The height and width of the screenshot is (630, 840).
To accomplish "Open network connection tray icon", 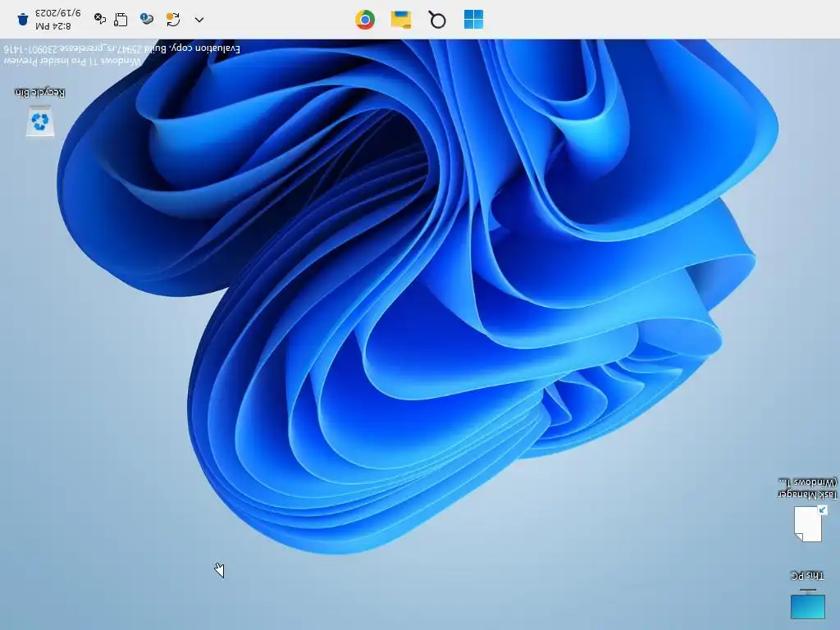I will pos(121,20).
